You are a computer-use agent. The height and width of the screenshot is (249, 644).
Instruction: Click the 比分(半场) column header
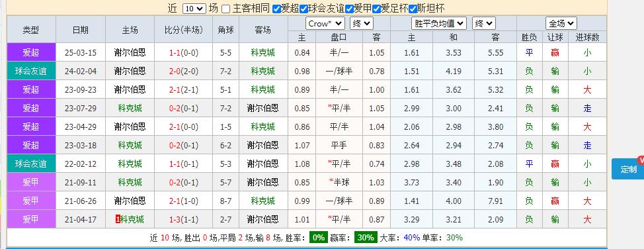(184, 30)
